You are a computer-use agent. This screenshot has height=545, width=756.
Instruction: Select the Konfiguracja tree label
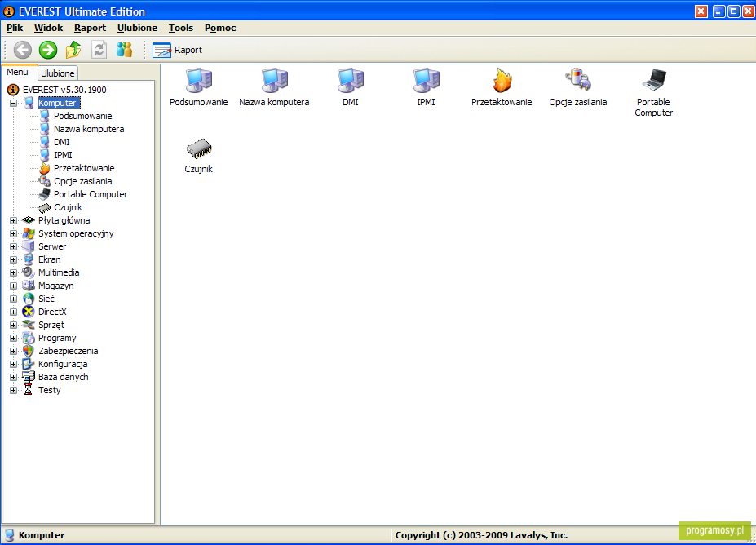(x=63, y=364)
